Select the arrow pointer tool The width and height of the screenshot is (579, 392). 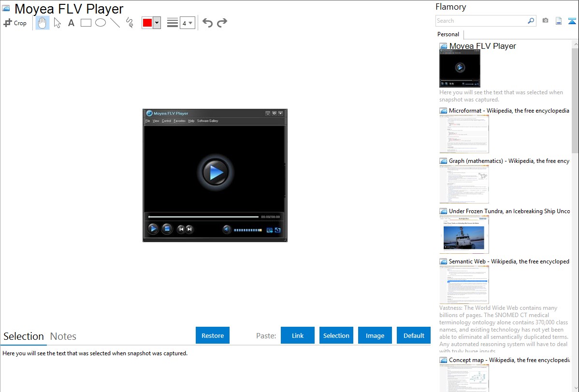[57, 23]
